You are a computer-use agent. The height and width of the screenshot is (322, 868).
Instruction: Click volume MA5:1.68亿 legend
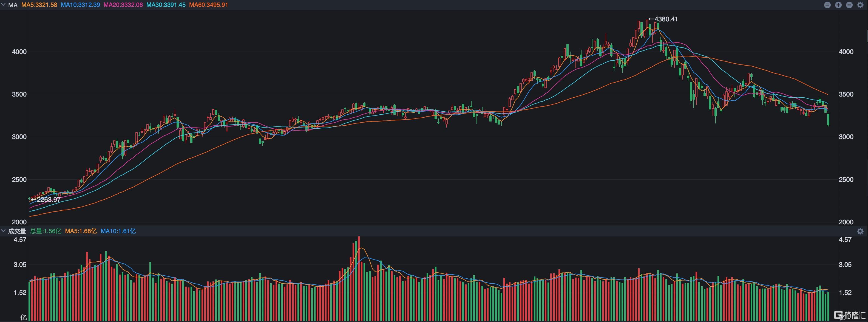(81, 231)
